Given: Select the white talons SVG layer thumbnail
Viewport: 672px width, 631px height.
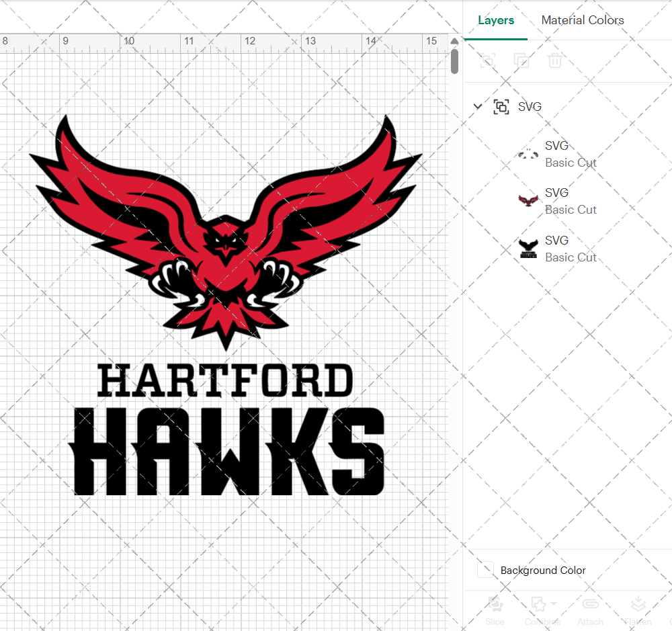Looking at the screenshot, I should pyautogui.click(x=528, y=154).
